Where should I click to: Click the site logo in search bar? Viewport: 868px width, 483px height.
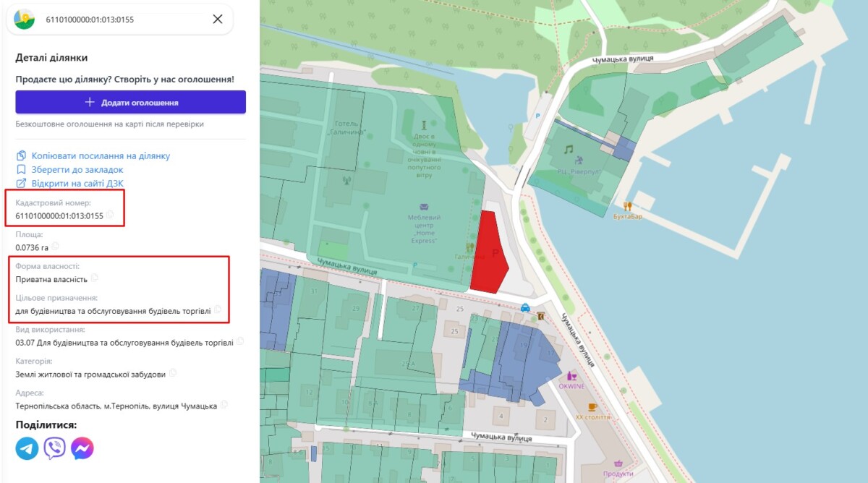25,20
